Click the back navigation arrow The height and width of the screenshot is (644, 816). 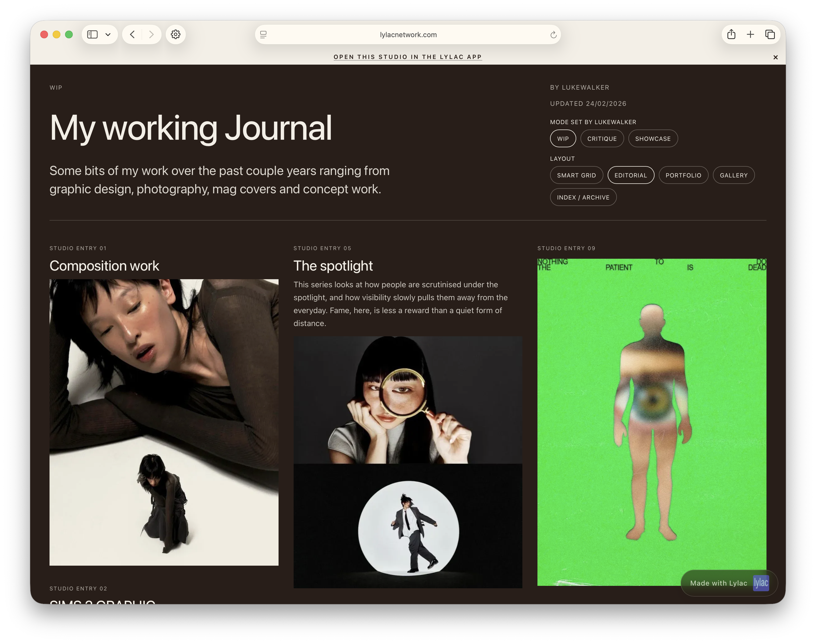[132, 34]
